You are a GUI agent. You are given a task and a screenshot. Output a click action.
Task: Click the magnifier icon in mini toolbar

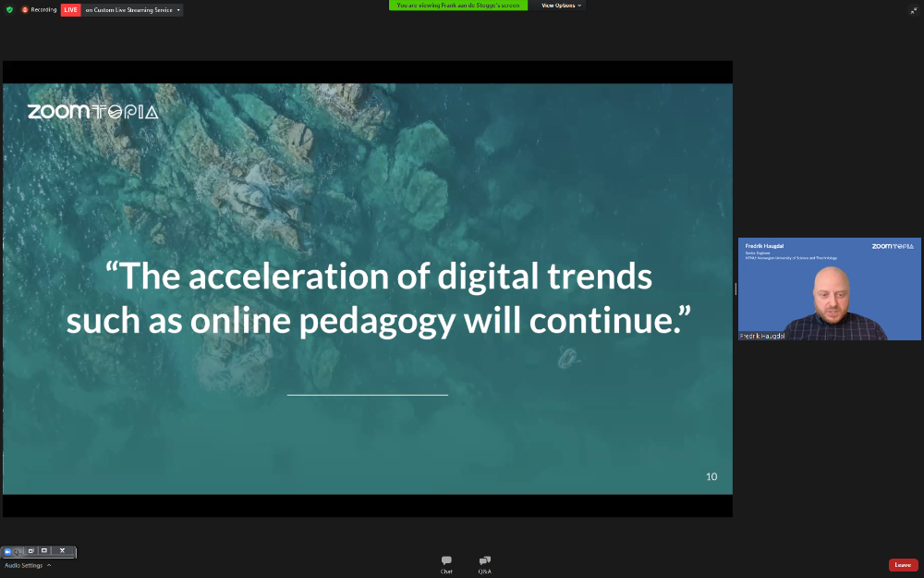(x=18, y=551)
